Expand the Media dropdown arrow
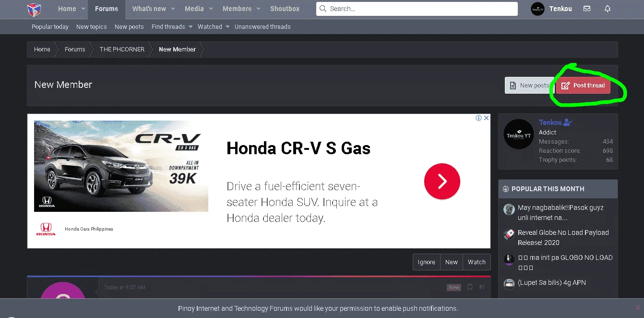The height and width of the screenshot is (318, 644). click(210, 9)
